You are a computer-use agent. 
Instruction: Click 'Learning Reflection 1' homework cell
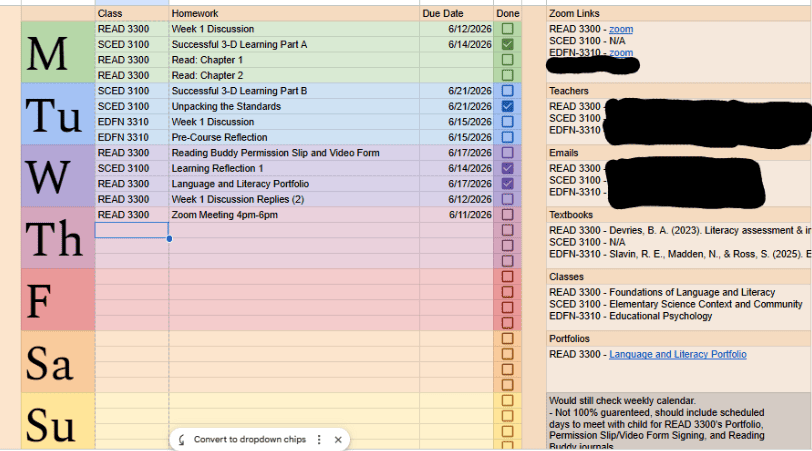pyautogui.click(x=294, y=168)
